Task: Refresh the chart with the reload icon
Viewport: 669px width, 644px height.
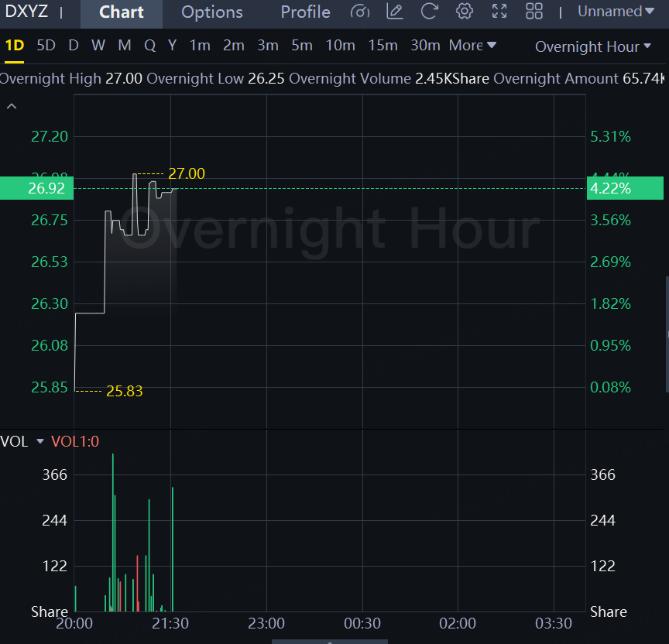Action: [430, 12]
